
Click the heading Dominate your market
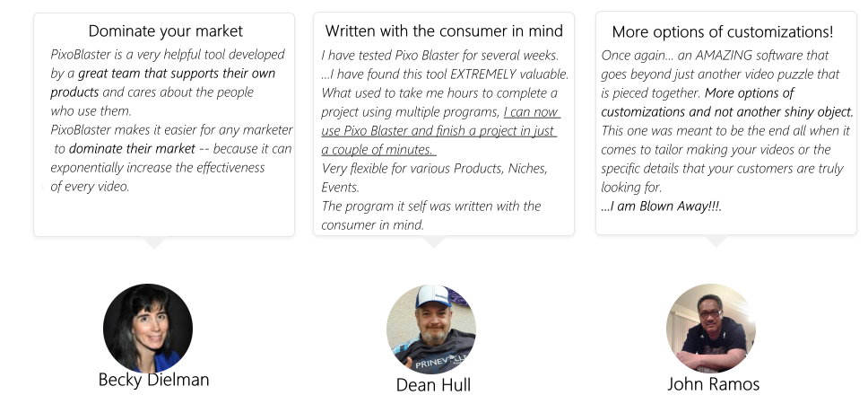(166, 31)
